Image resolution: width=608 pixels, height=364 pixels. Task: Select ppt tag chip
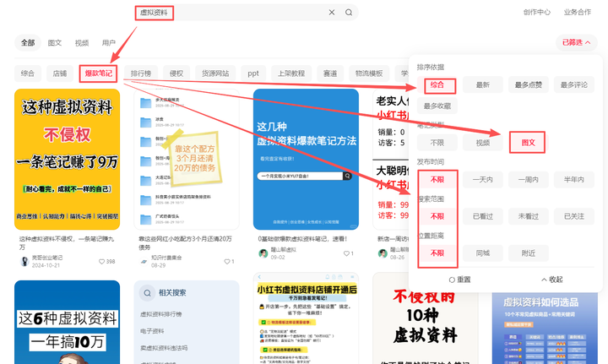tap(253, 73)
